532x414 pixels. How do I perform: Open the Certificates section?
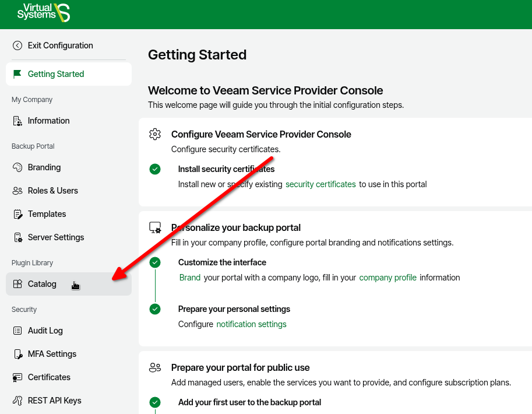(x=49, y=377)
